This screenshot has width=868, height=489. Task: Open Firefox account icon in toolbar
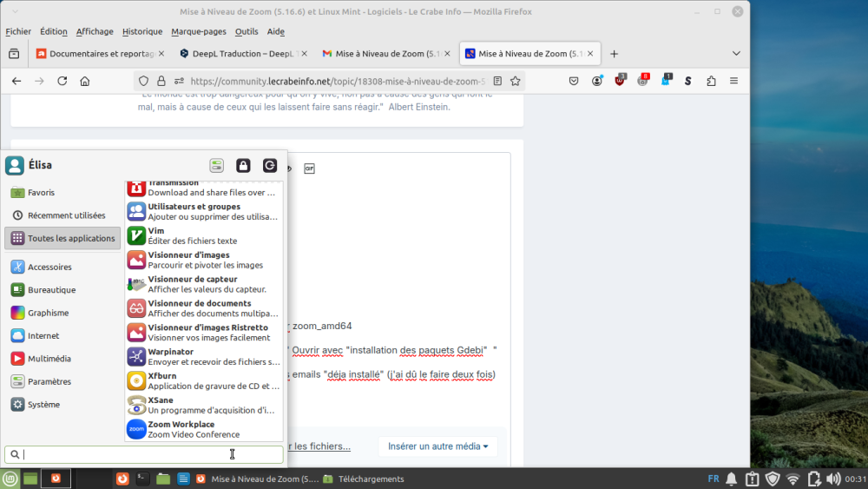coord(597,81)
